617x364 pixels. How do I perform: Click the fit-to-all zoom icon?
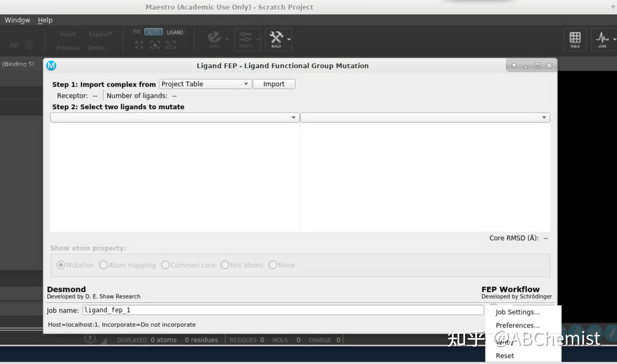point(139,45)
